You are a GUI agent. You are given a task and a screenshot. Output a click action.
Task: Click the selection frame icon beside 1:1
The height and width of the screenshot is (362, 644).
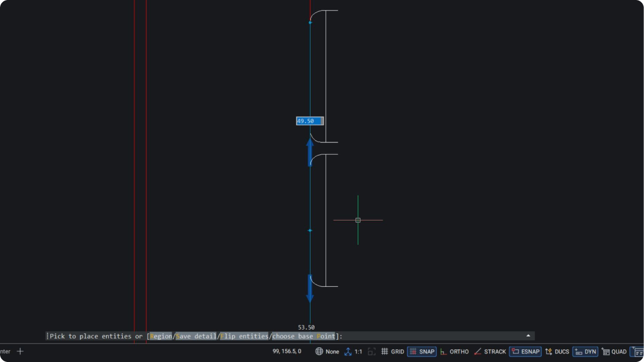372,351
